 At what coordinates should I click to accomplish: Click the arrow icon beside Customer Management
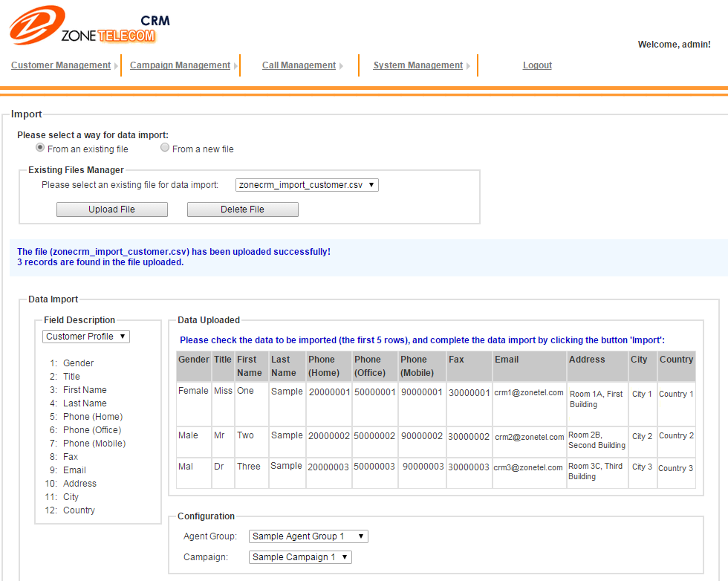(117, 66)
